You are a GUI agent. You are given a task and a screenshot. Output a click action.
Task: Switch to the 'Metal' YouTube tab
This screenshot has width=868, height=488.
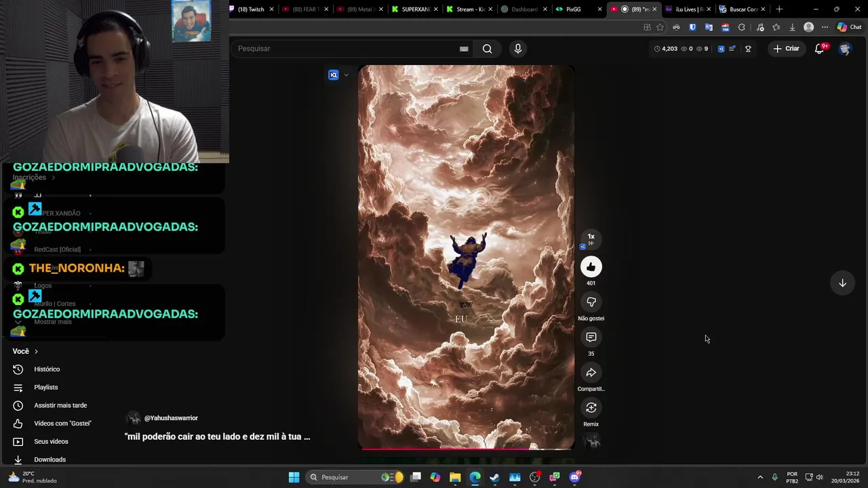pos(357,9)
